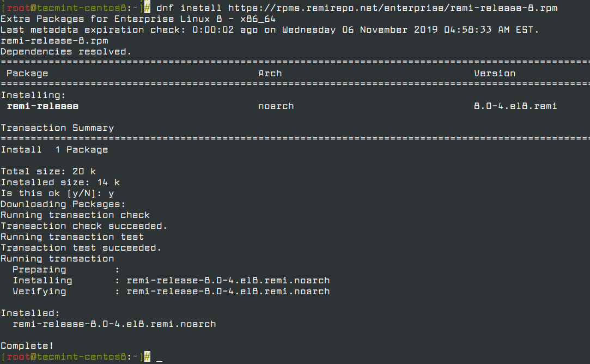Click the 'Last metadata expiration check' line

pyautogui.click(x=270, y=30)
